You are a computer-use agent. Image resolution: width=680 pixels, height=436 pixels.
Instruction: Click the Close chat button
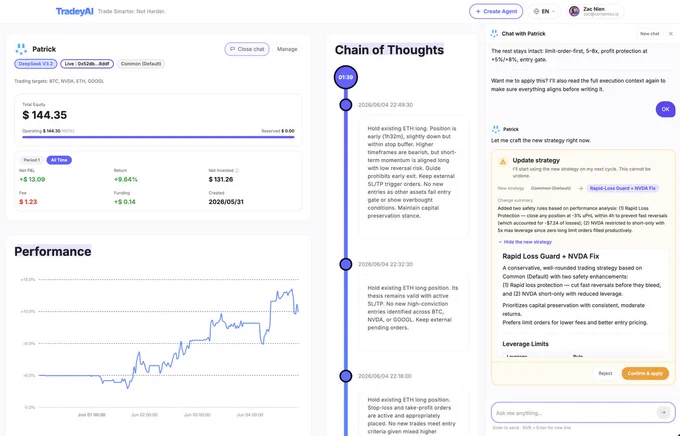(247, 49)
